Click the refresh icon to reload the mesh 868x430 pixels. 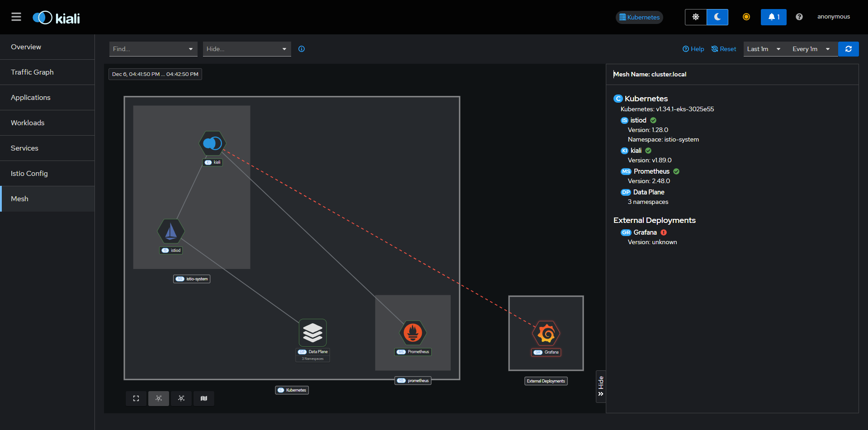[849, 49]
